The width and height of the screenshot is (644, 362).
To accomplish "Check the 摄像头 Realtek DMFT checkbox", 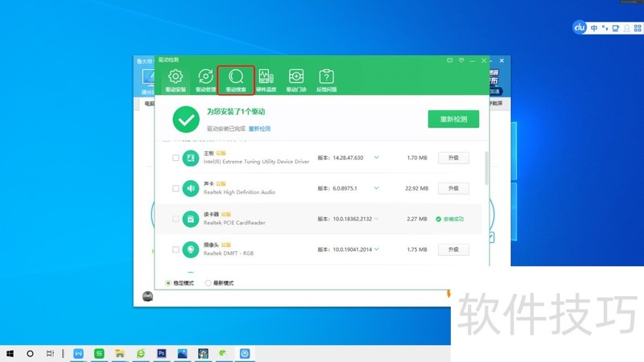I will pos(175,249).
